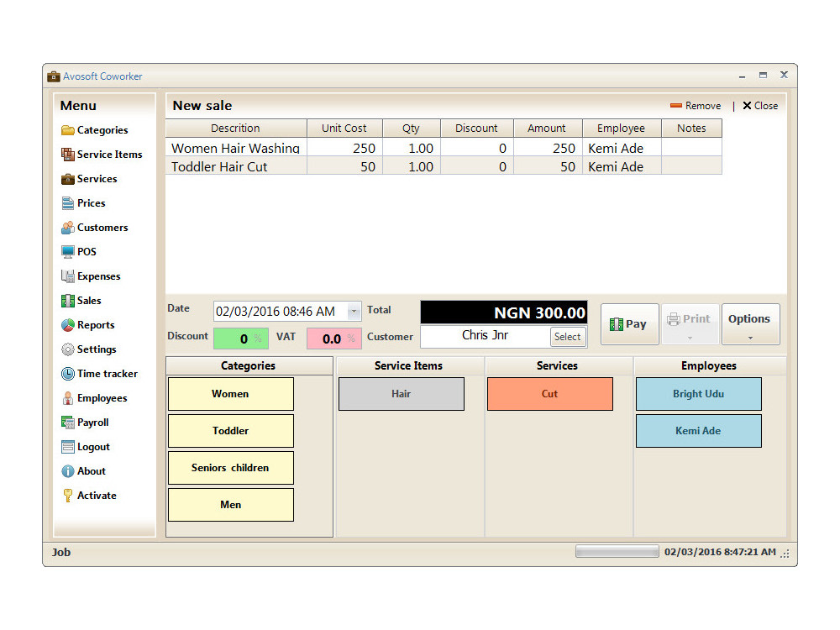Click the Categories folder icon in menu

[x=67, y=130]
